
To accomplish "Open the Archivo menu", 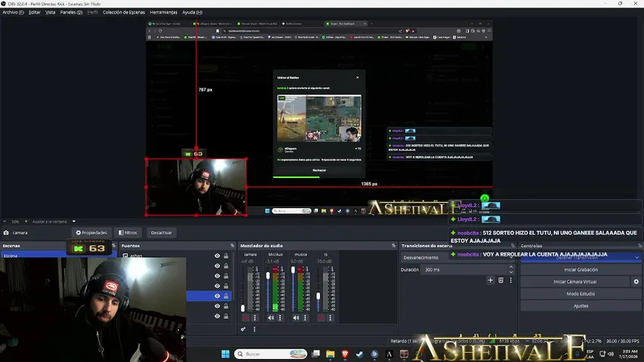I will pos(13,12).
